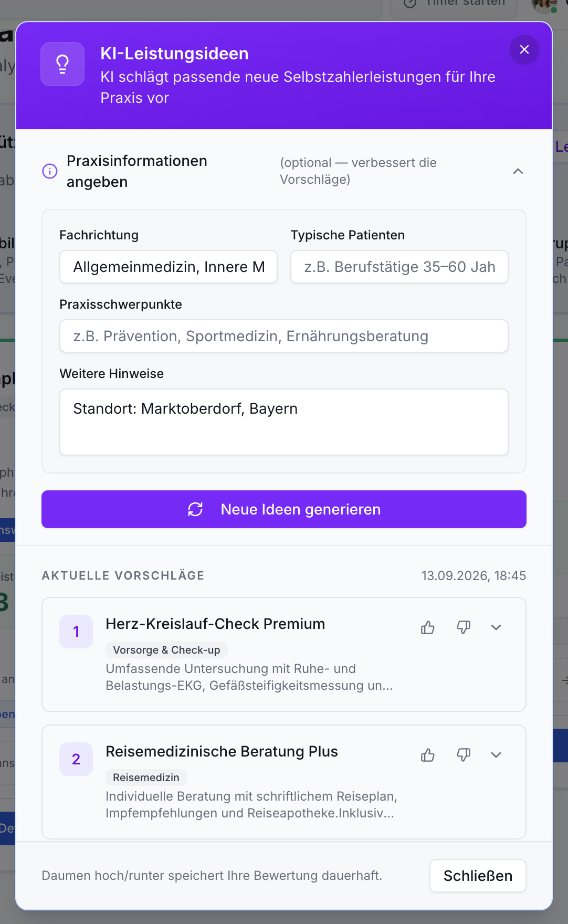This screenshot has height=924, width=568.
Task: Expand the Reisemedizinische Beratung Plus card
Action: pos(496,755)
